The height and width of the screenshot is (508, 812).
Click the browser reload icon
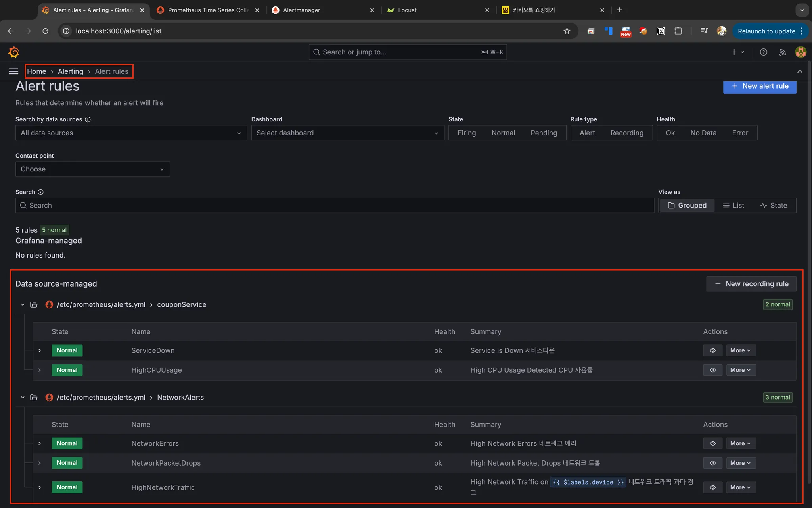[x=46, y=31]
